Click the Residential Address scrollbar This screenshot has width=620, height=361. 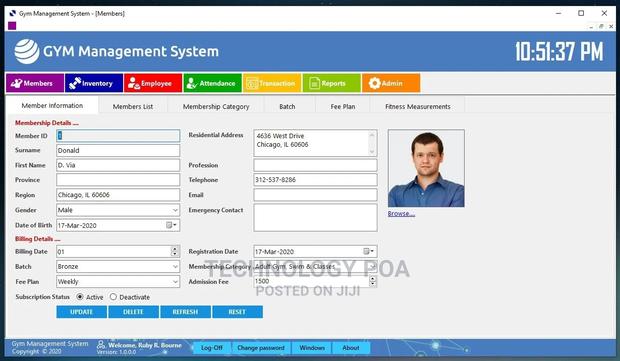[372, 143]
